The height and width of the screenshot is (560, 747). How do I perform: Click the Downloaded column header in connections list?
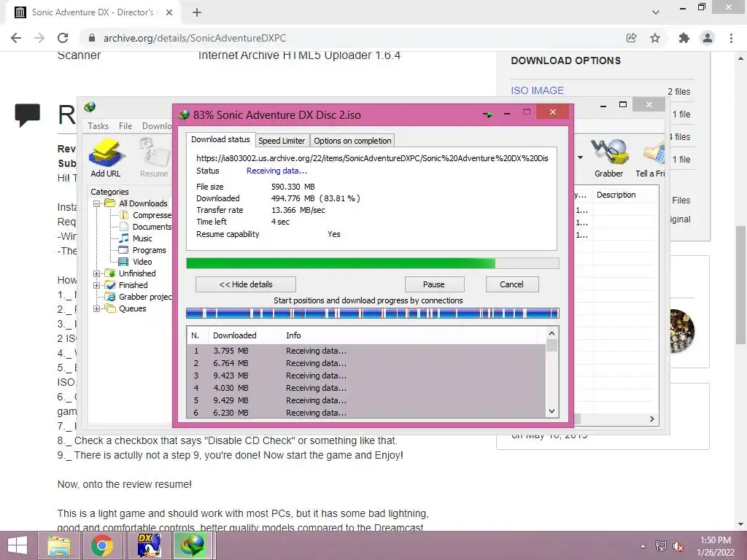pos(234,335)
